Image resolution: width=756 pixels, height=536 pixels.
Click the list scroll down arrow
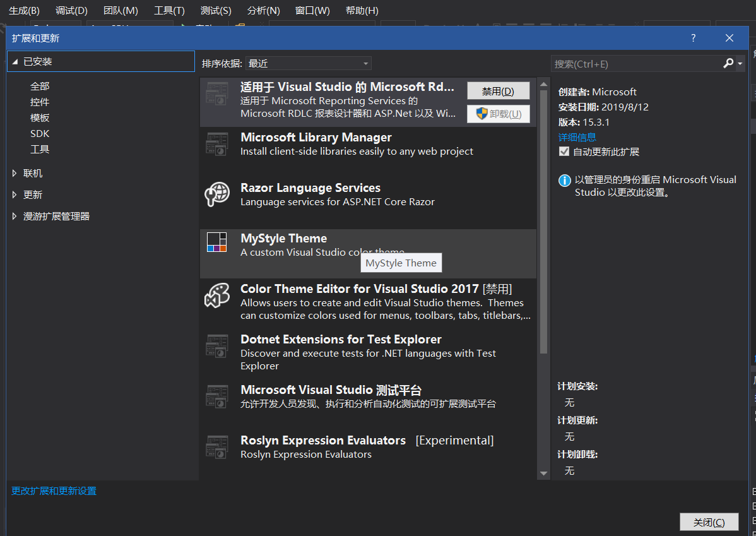(543, 473)
